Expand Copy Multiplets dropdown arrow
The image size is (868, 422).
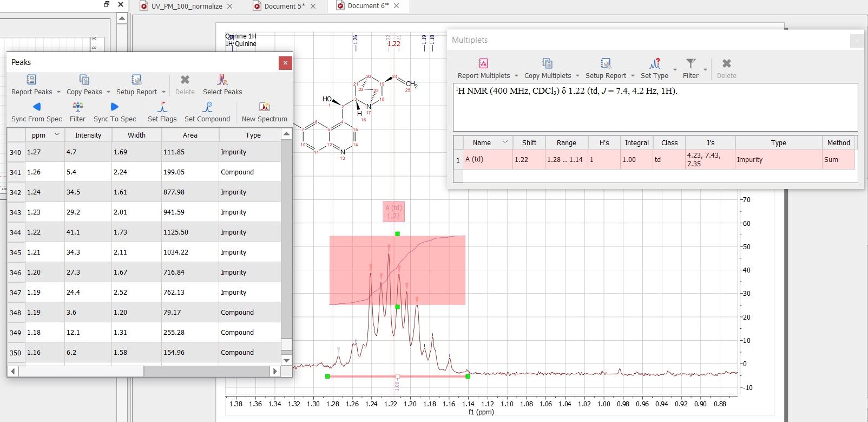[577, 76]
